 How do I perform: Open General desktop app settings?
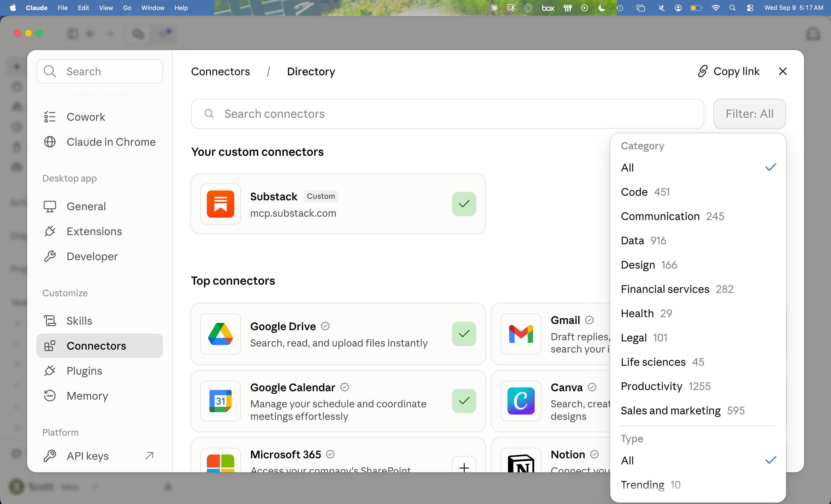click(100, 206)
